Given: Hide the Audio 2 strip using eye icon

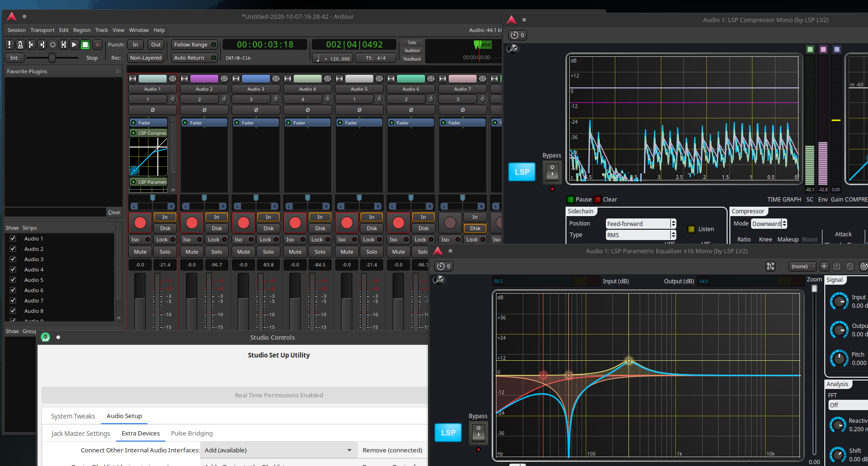Looking at the screenshot, I should (224, 78).
